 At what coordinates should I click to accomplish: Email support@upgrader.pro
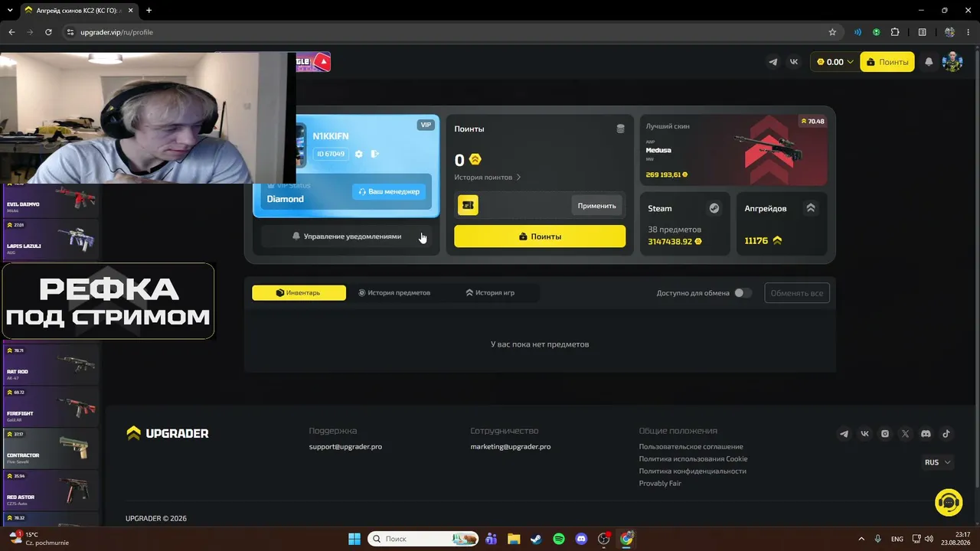coord(345,447)
